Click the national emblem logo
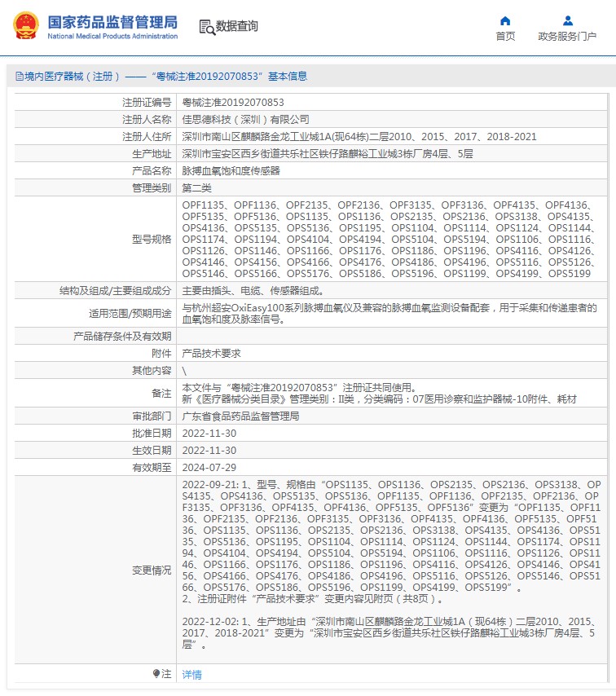 (x=26, y=26)
